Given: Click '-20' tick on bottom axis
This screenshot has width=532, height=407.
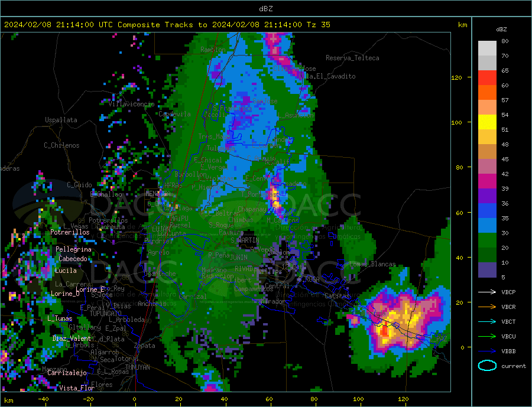Looking at the screenshot, I should click(88, 399).
